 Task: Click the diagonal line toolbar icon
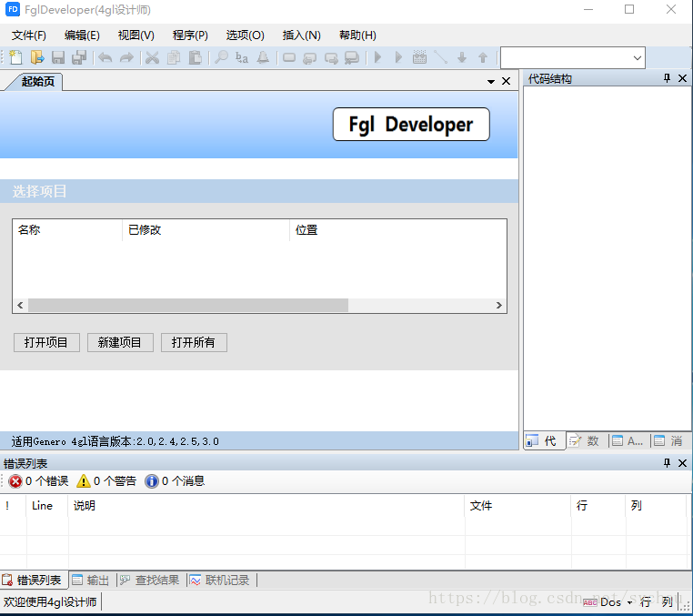[441, 57]
